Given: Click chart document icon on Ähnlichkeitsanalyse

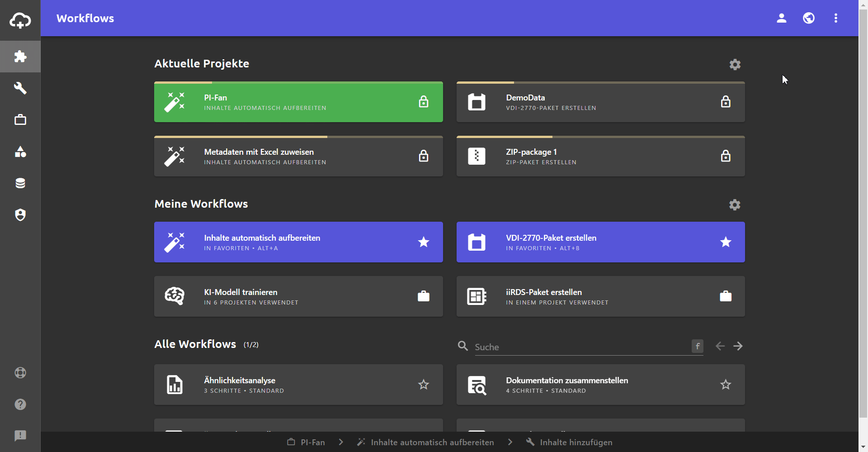Looking at the screenshot, I should point(175,385).
